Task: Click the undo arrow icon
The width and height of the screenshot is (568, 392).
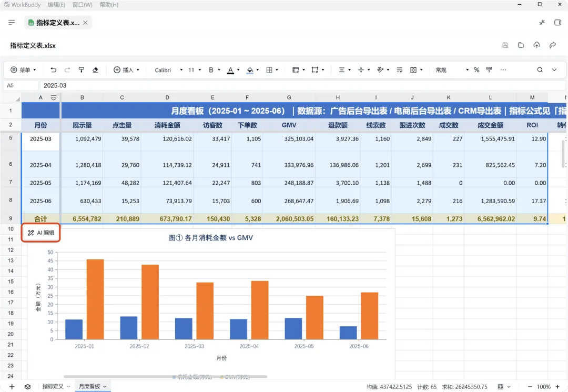Action: [x=53, y=70]
